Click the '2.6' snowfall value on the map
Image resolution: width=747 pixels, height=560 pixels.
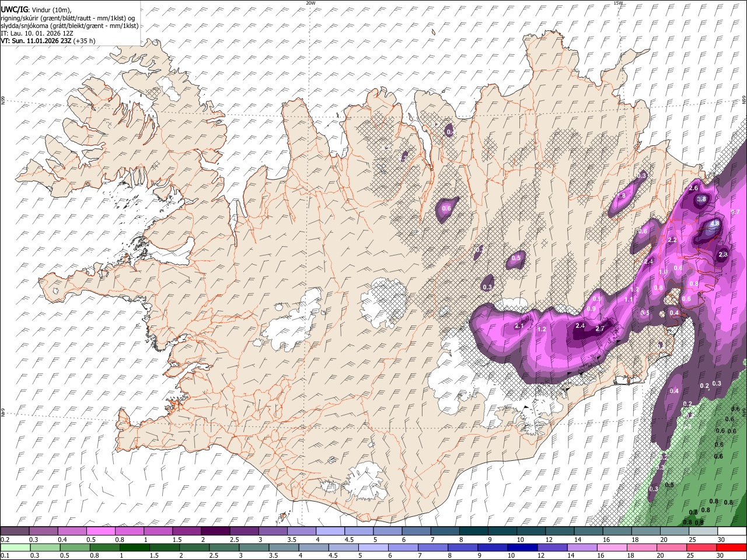[693, 188]
